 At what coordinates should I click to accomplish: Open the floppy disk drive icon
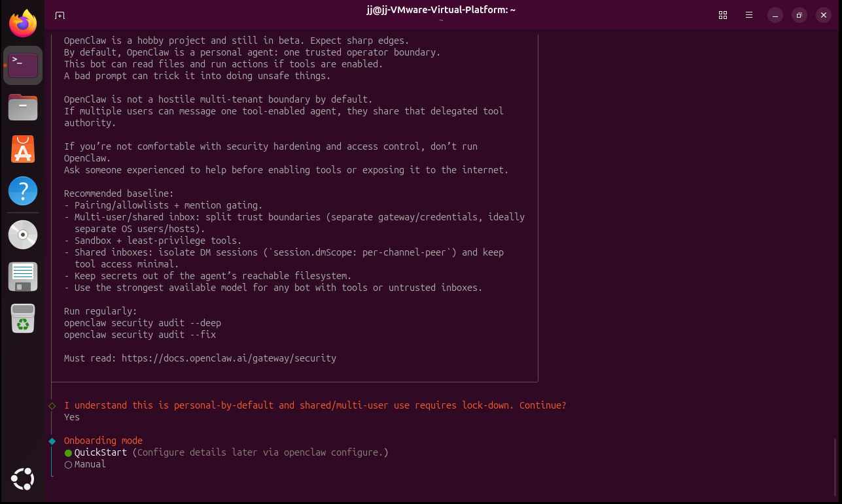click(23, 277)
